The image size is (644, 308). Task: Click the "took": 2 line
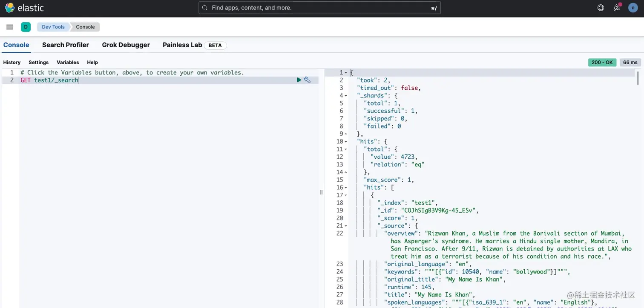point(374,80)
